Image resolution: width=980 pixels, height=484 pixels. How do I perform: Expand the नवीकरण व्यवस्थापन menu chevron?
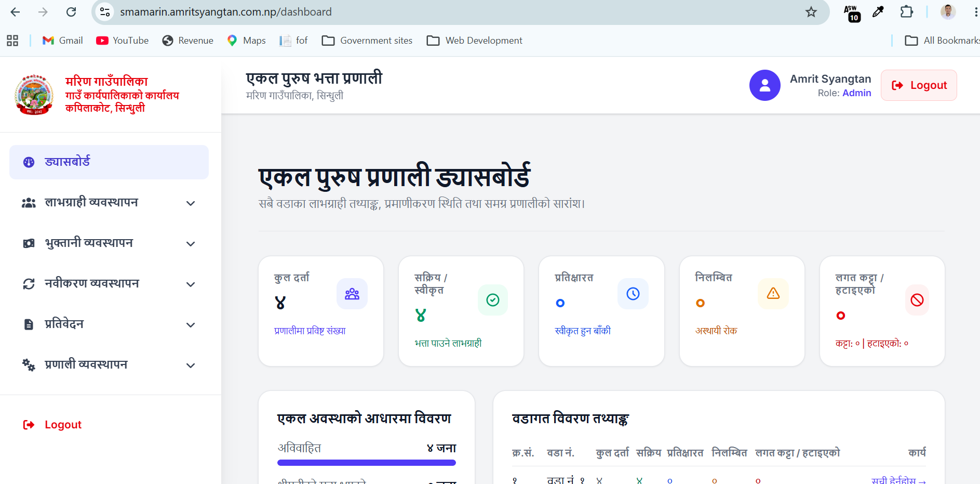pos(191,284)
